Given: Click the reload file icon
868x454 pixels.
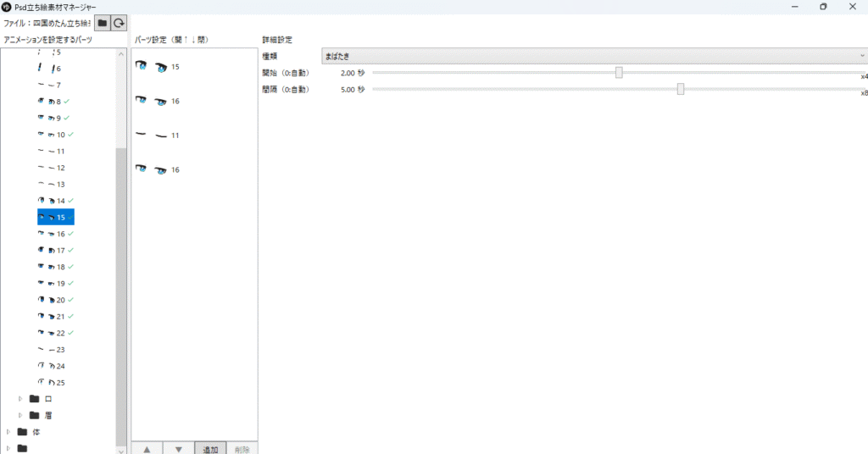Looking at the screenshot, I should (x=120, y=23).
